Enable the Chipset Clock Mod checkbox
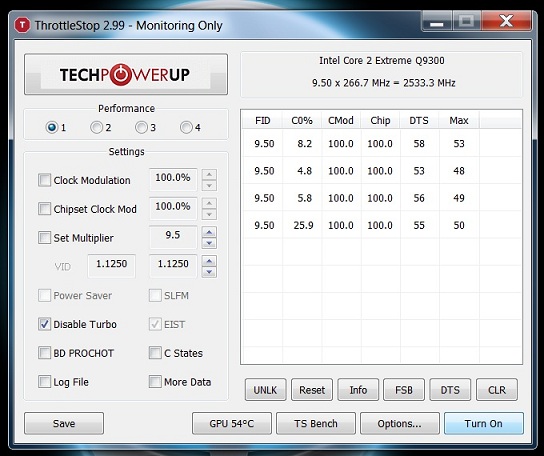The image size is (544, 456). (44, 209)
